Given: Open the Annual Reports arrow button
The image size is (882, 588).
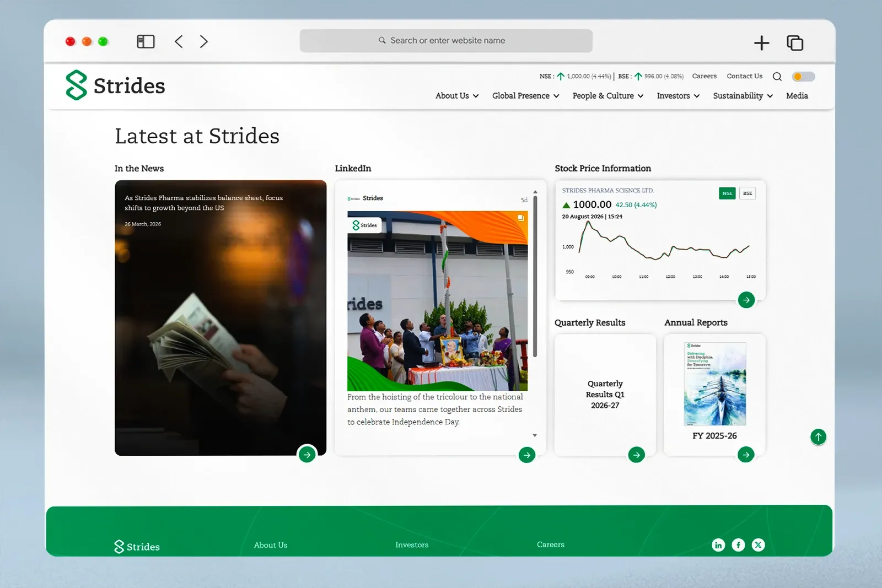Looking at the screenshot, I should tap(746, 455).
